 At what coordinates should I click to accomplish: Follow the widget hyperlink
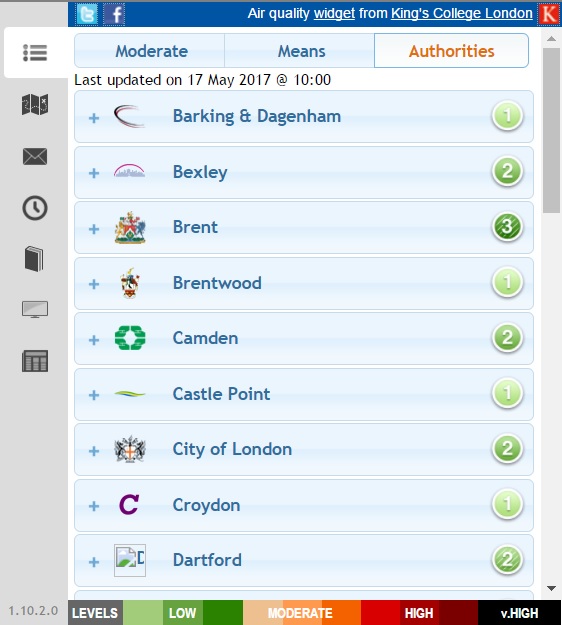[x=334, y=14]
